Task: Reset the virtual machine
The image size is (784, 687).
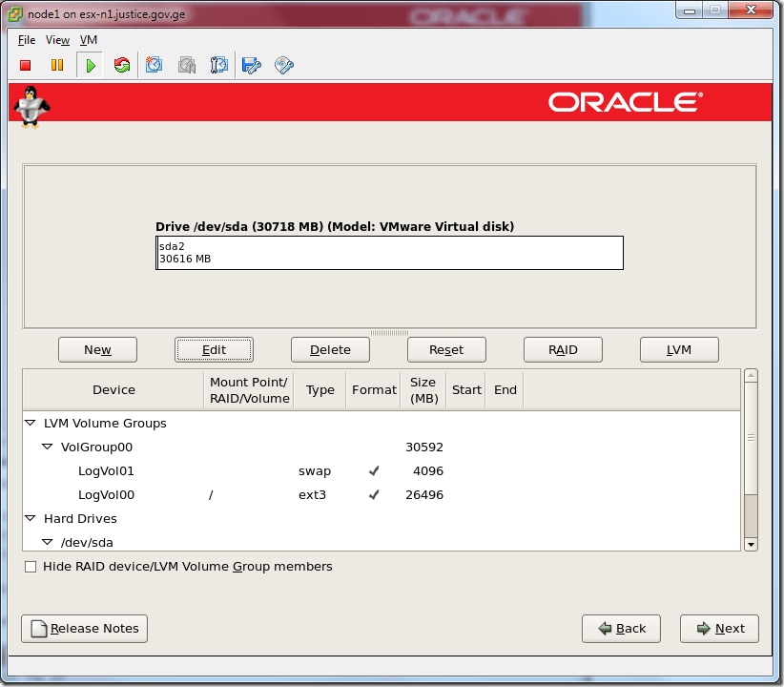Action: point(121,65)
